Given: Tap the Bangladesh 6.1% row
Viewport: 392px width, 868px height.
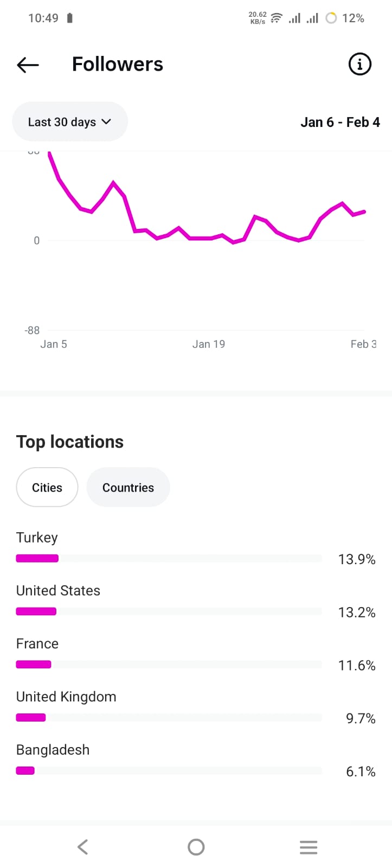Looking at the screenshot, I should 195,761.
